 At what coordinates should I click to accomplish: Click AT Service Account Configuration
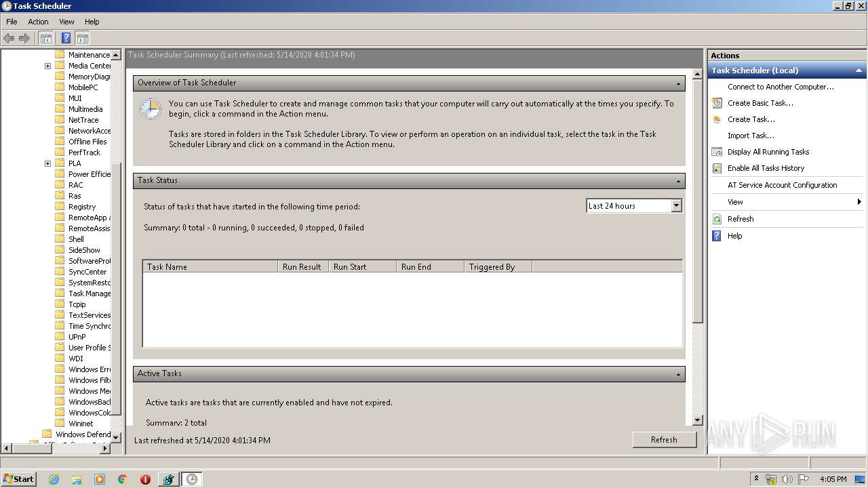pyautogui.click(x=782, y=185)
